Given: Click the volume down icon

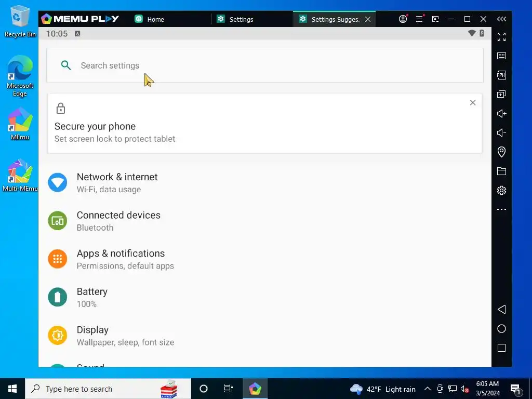Looking at the screenshot, I should [501, 132].
